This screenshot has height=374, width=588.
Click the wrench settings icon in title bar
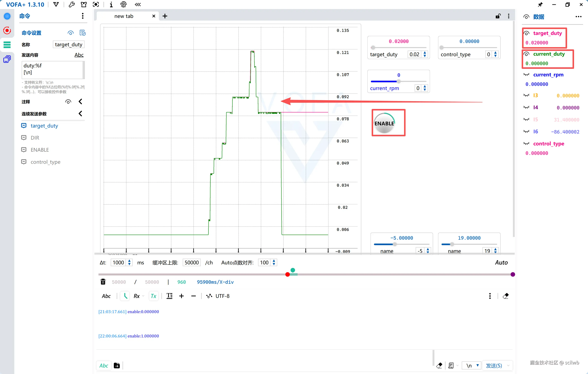(72, 4)
